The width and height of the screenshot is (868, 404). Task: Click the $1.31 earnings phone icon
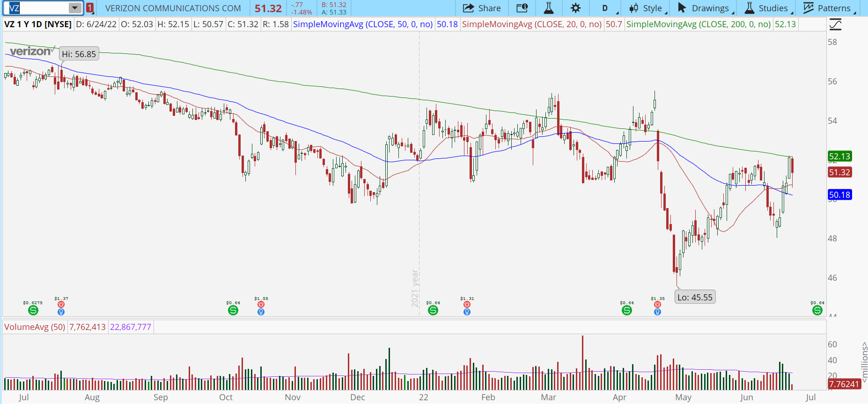[x=467, y=305]
